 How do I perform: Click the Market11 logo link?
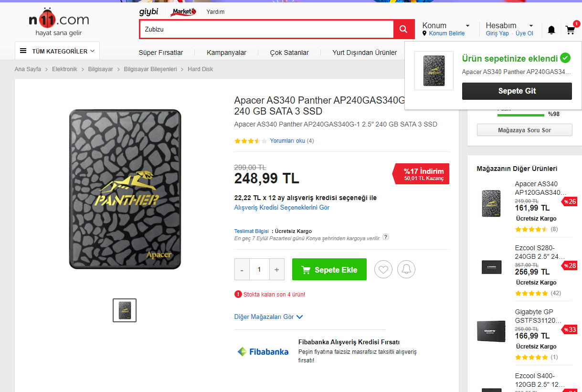click(x=183, y=11)
